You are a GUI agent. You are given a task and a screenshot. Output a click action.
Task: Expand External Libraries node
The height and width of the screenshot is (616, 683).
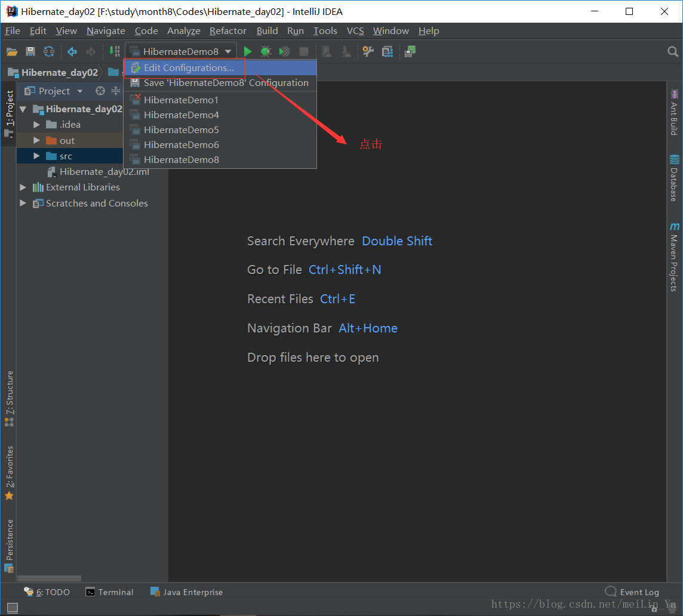[x=23, y=187]
